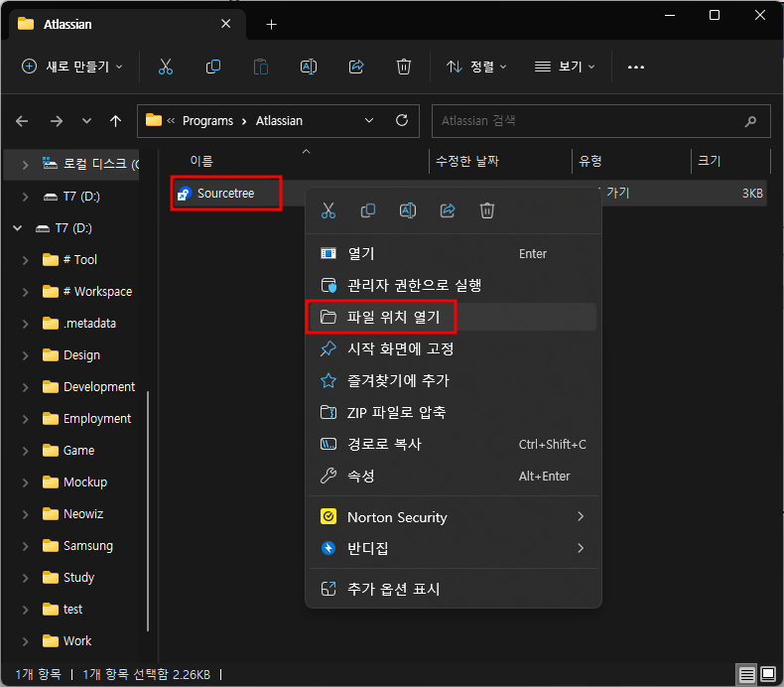Open the See more three-dots menu
This screenshot has width=784, height=687.
635,68
